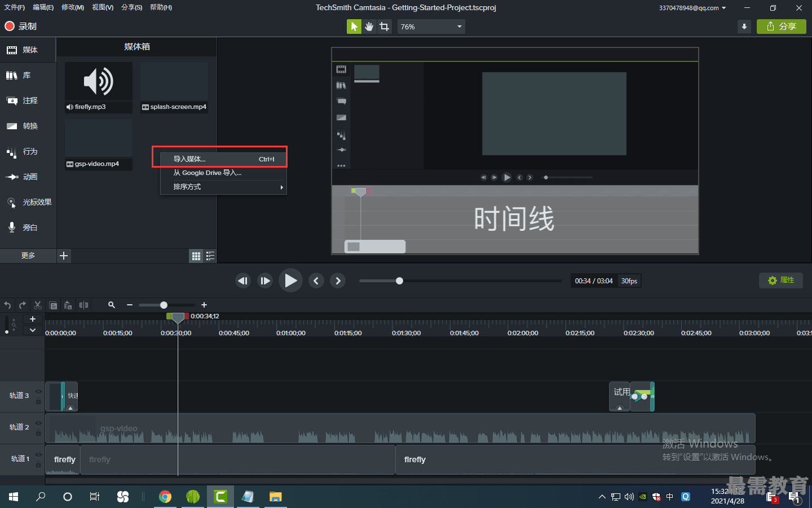Toggle the lock icon for 轨道 2
812x508 pixels.
[39, 433]
